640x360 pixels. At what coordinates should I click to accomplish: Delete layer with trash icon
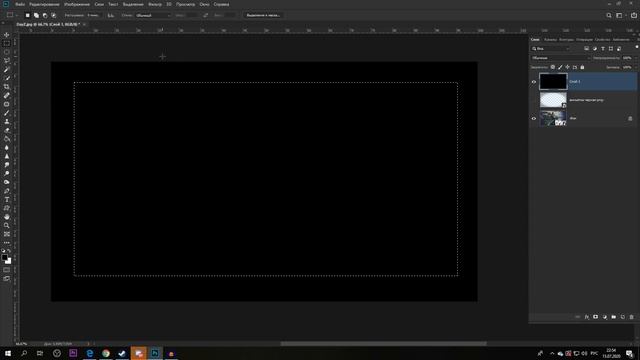[631, 317]
